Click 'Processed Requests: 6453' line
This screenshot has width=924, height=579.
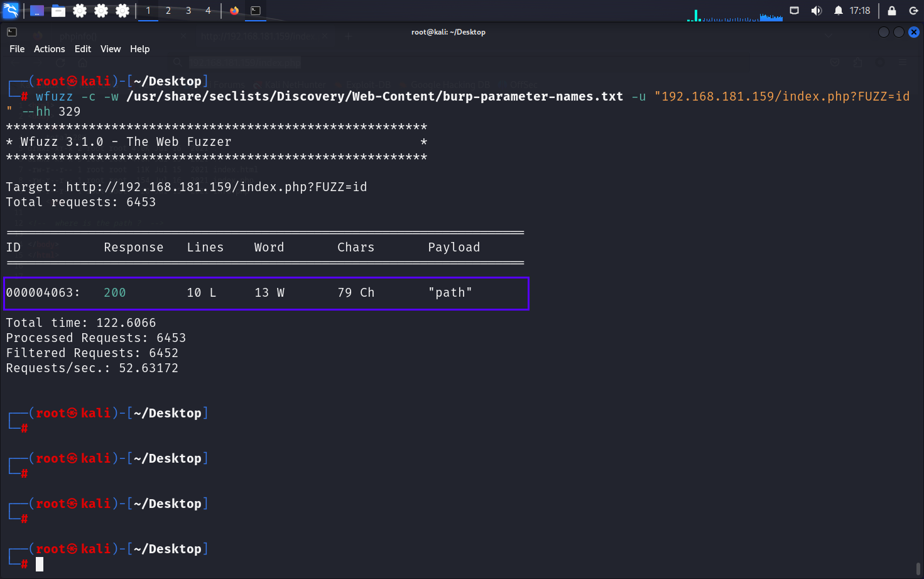click(96, 338)
